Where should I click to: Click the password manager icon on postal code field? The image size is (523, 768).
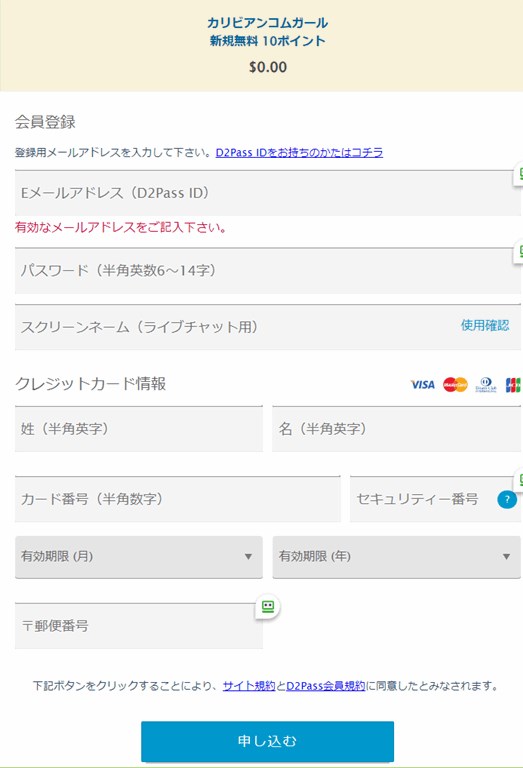point(268,607)
